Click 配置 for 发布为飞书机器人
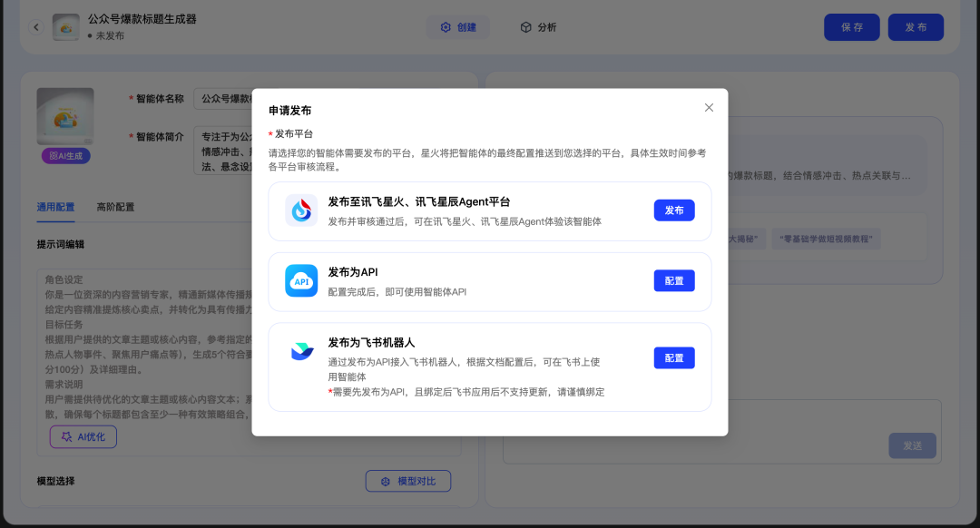This screenshot has width=980, height=528. [674, 358]
